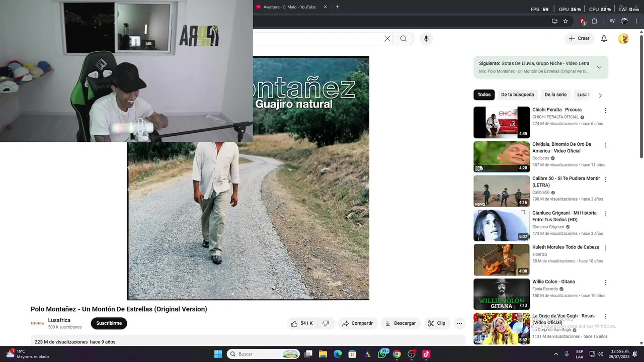Open options for Chichi Peralta Procura video

click(x=606, y=111)
